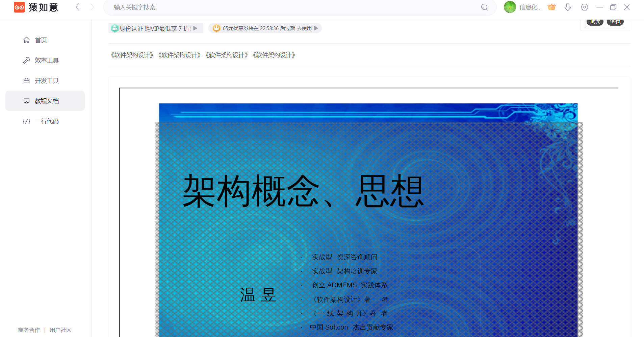Open 商务合作 footer link

29,330
